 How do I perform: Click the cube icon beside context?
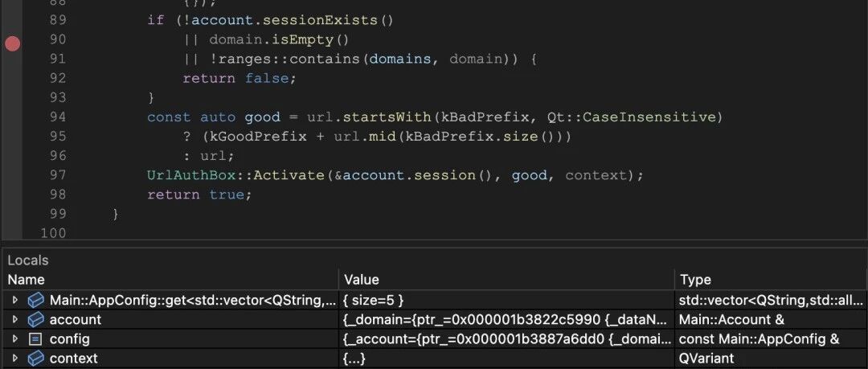pos(35,359)
